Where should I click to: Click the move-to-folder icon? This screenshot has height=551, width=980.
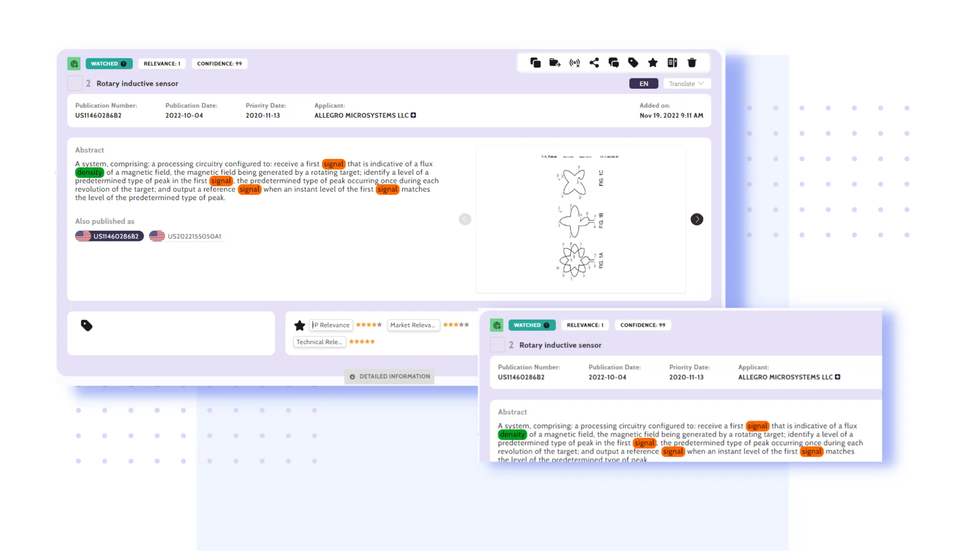[x=555, y=63]
